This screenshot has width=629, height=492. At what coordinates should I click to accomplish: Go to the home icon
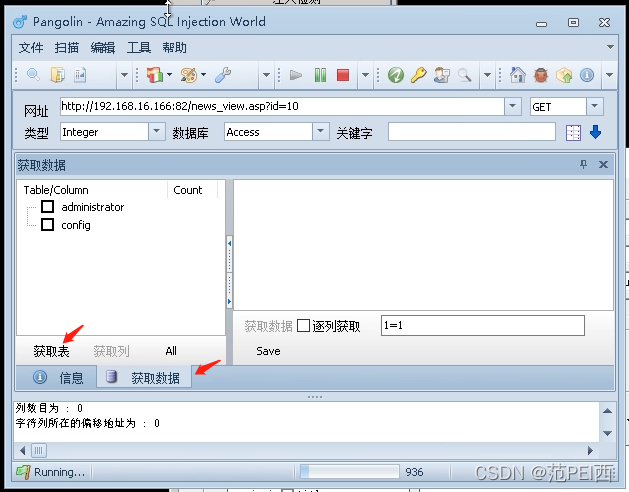517,75
